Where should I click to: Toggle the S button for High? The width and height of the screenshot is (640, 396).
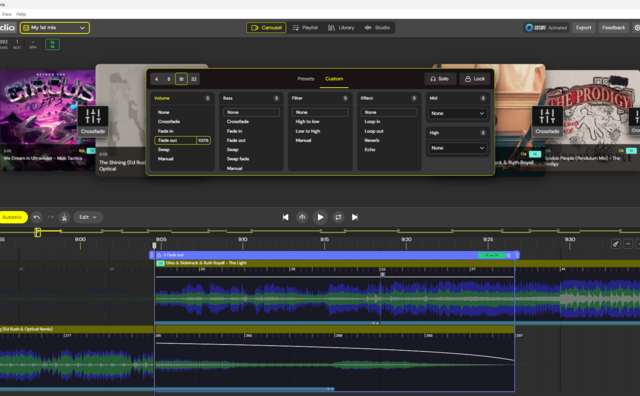pyautogui.click(x=483, y=133)
